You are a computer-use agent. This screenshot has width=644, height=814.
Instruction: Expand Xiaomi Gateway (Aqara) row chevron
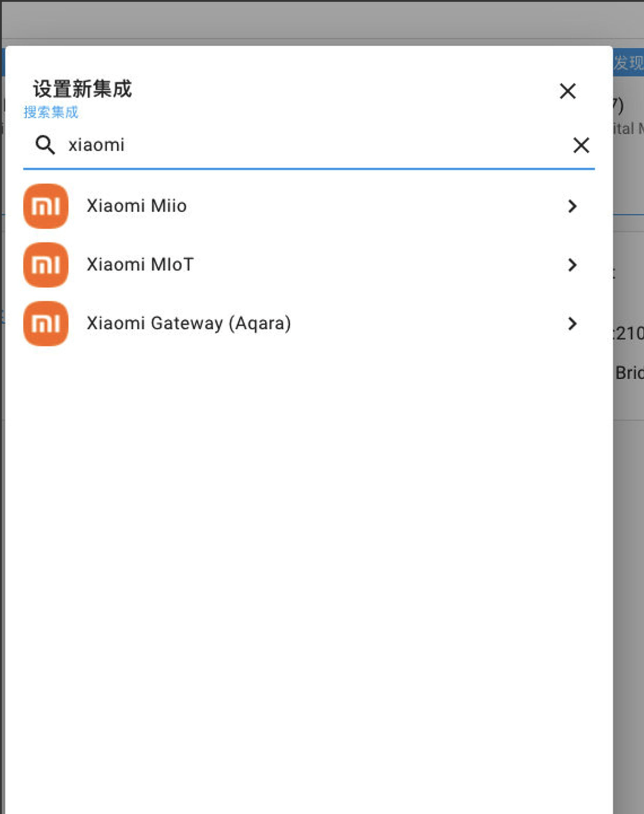click(x=572, y=324)
